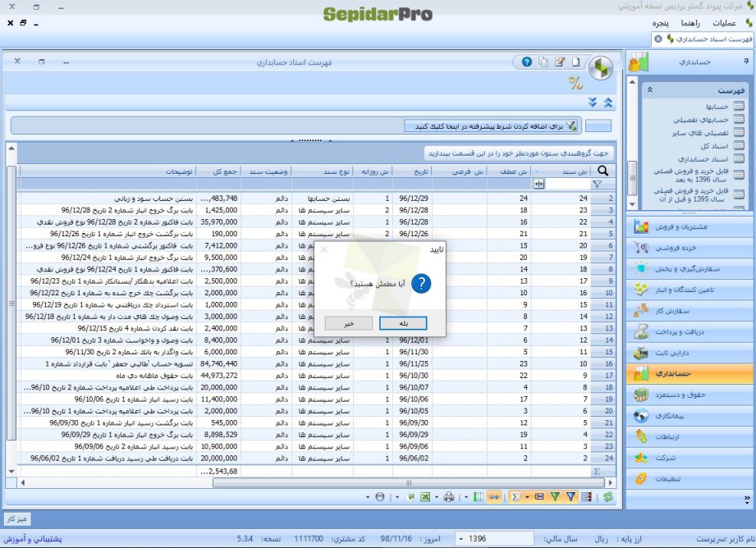
Task: Click the funnel icon in the filter row
Action: coord(597,184)
